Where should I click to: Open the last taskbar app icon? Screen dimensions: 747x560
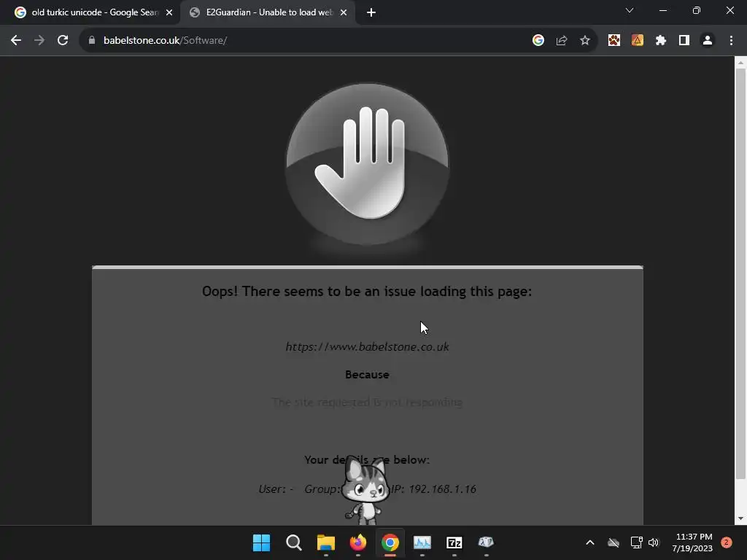pos(486,542)
